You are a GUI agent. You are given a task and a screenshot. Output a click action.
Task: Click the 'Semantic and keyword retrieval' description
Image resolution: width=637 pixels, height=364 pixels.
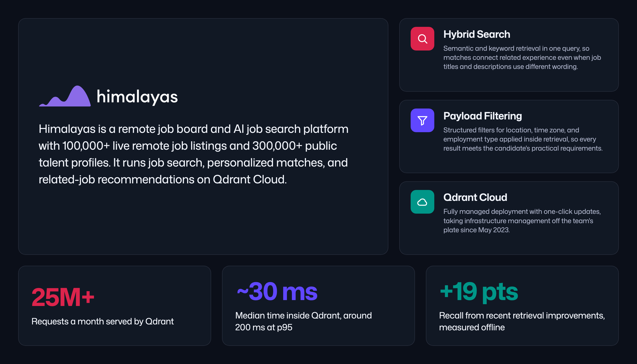pyautogui.click(x=522, y=58)
